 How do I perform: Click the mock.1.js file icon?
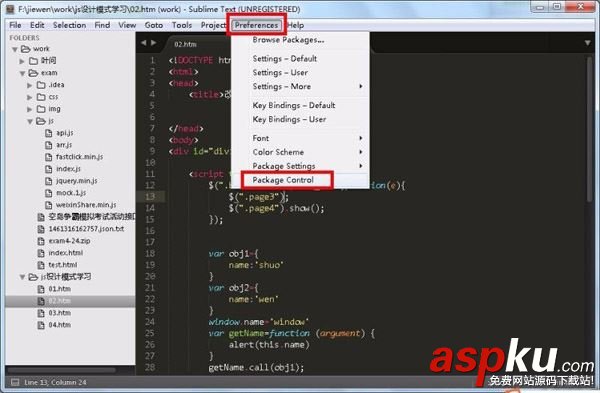49,193
